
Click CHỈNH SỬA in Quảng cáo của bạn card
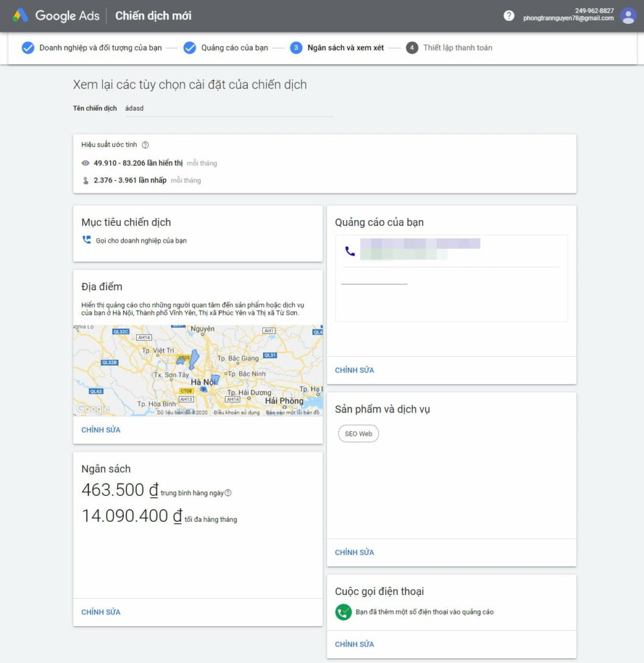[x=354, y=370]
